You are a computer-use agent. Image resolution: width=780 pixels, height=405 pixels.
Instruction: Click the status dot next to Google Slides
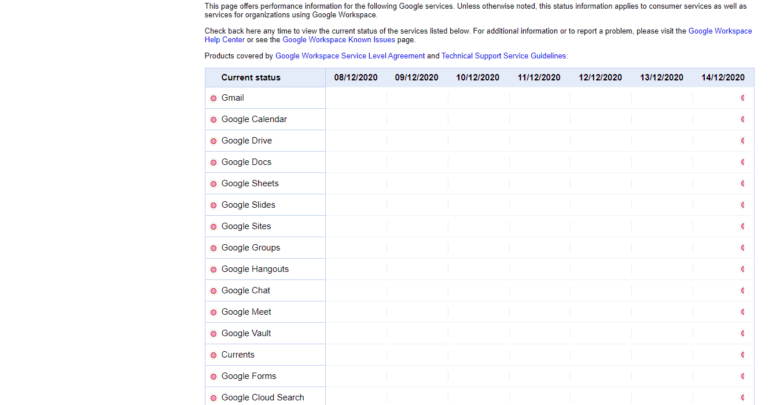(x=213, y=205)
